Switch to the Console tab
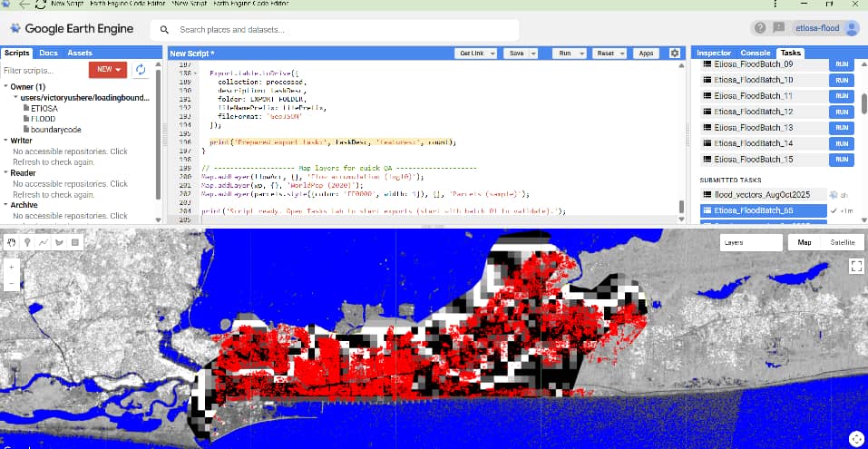Screen dimensions: 868x449 755,54
